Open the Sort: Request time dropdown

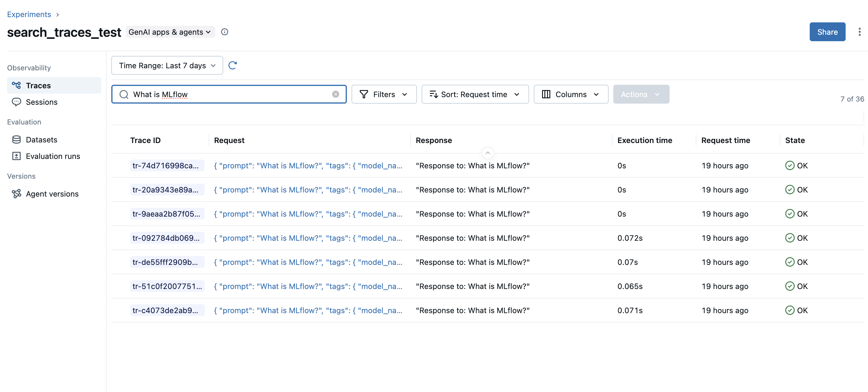[x=475, y=94]
